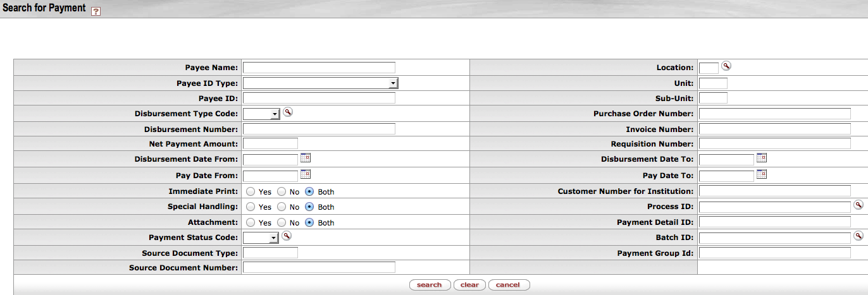Open Payment Status Code lookup magnifier
The width and height of the screenshot is (868, 295).
click(x=287, y=236)
